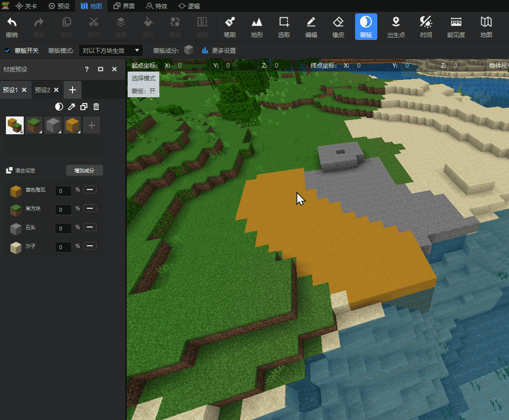This screenshot has height=420, width=509.
Task: Close the 预设2 tab
Action: click(x=56, y=90)
